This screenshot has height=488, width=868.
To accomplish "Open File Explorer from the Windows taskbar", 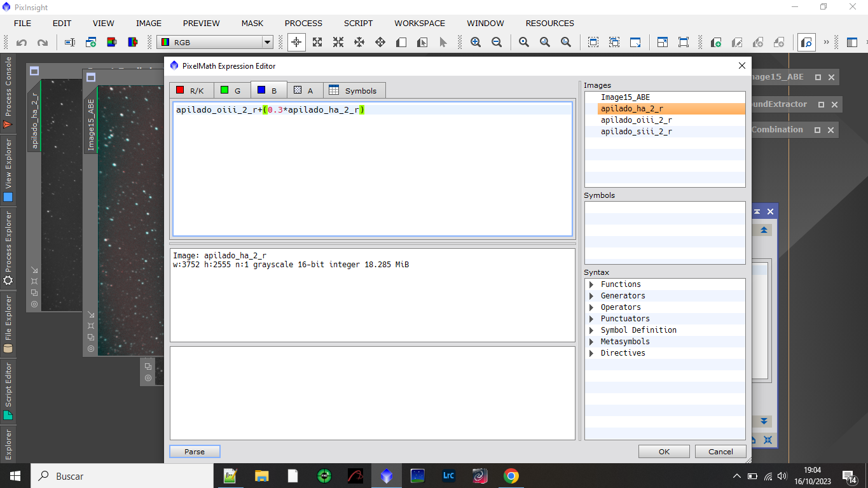I will [x=261, y=476].
